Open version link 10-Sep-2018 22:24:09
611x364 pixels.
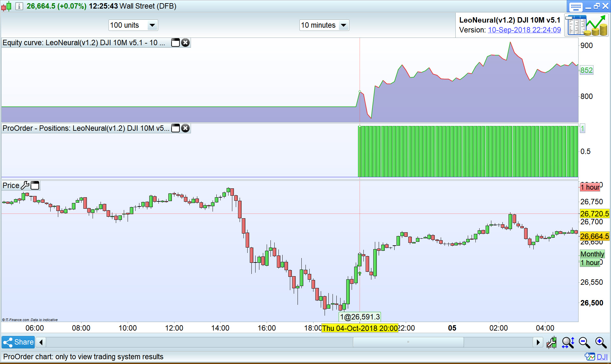tap(524, 30)
